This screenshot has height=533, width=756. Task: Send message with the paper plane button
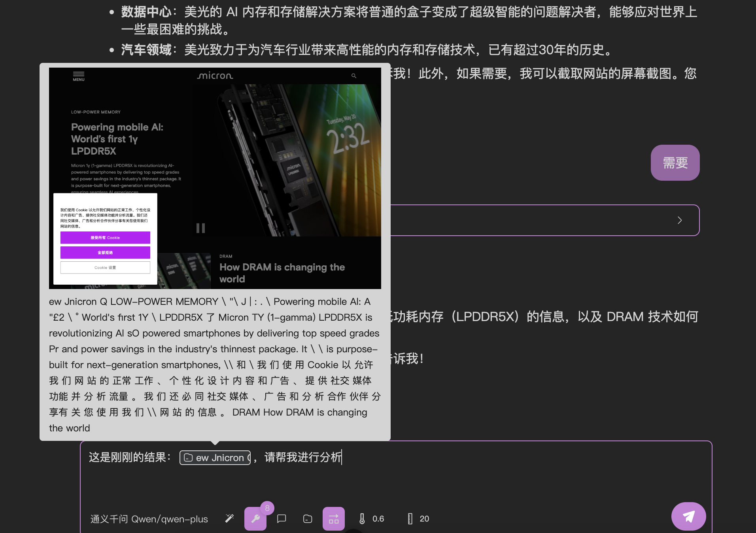pos(688,516)
